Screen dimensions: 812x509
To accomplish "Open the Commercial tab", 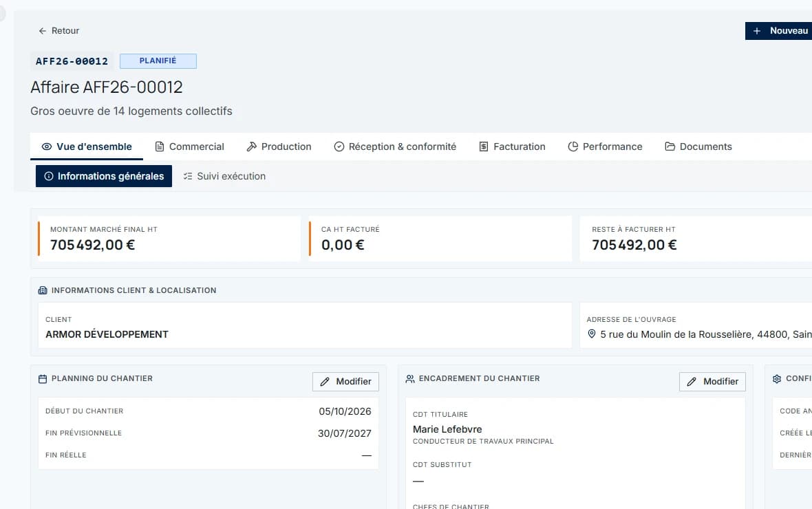I will click(189, 147).
